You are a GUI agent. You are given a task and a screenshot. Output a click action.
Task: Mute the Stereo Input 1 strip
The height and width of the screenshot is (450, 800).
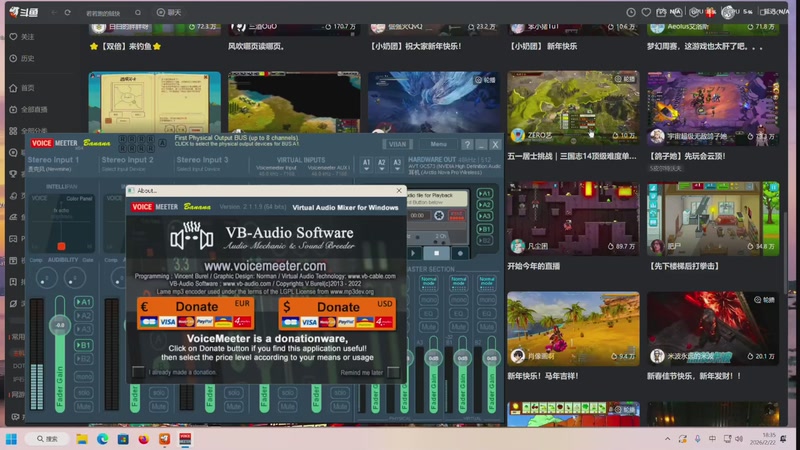83,407
